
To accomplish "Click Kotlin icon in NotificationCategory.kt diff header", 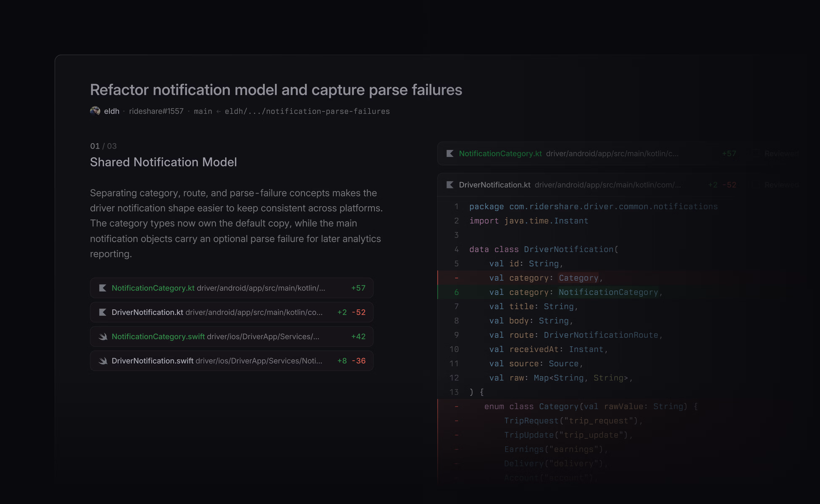I will 450,154.
